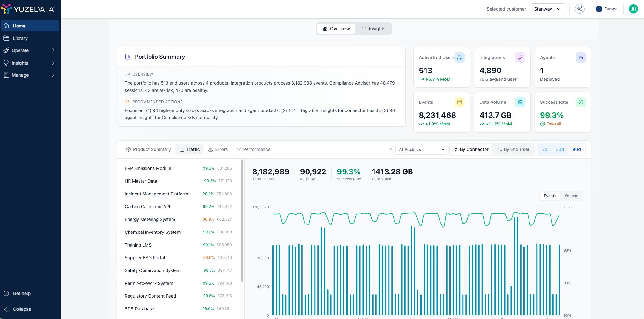Click the Data Volume drive icon
This screenshot has width=644, height=319.
(x=520, y=102)
